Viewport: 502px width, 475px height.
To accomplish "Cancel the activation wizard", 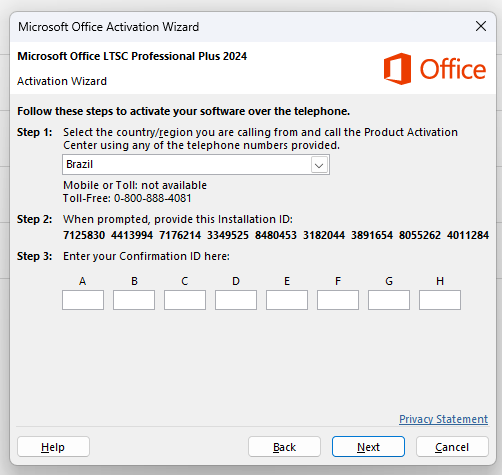I will [452, 447].
